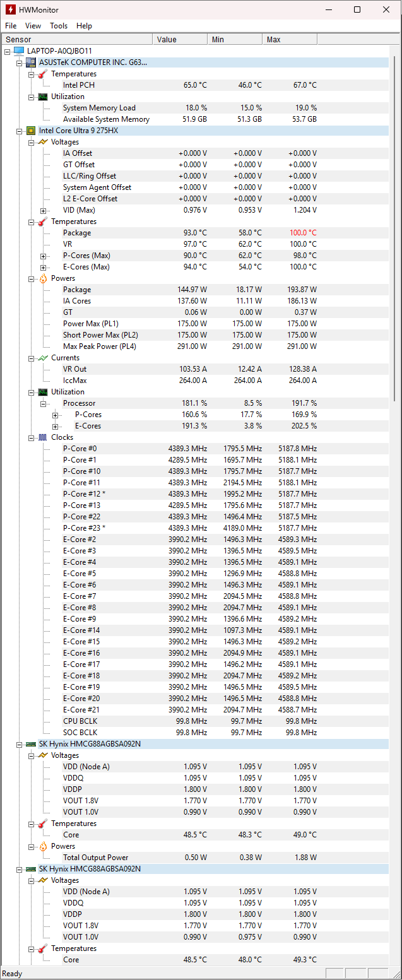Sort by the Sensor column header
This screenshot has height=980, width=402.
[77, 39]
